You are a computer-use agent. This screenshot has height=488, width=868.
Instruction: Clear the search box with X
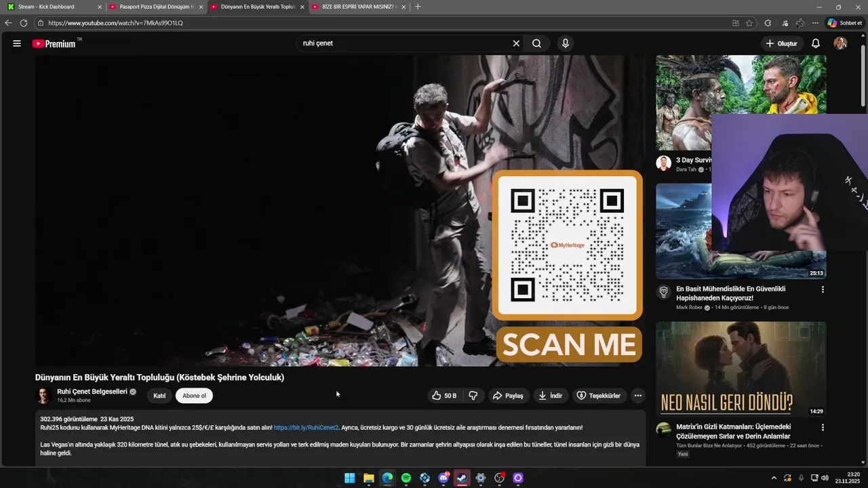click(516, 43)
